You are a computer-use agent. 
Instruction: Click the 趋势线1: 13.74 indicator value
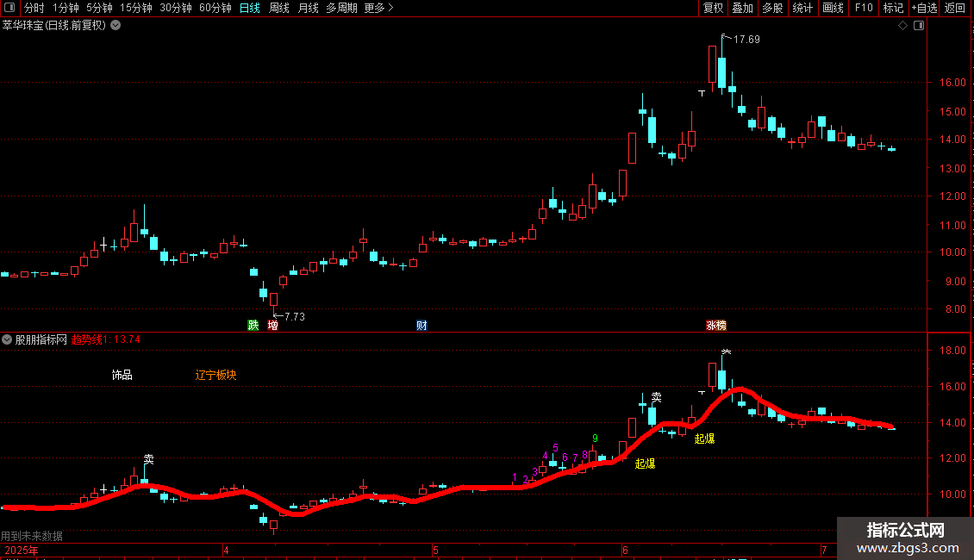coord(106,339)
